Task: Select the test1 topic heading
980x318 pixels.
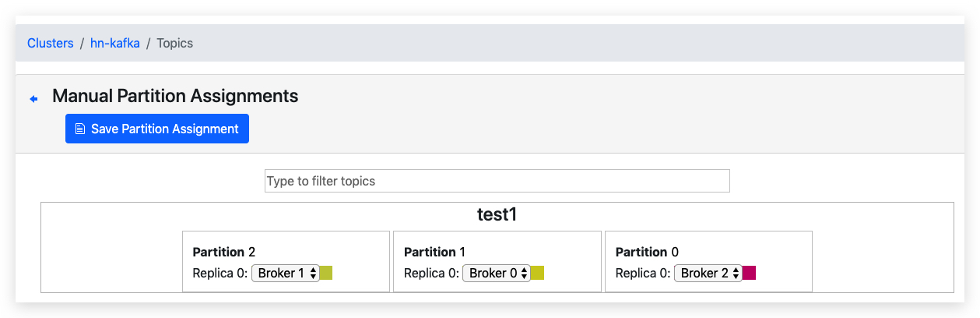Action: (x=497, y=214)
